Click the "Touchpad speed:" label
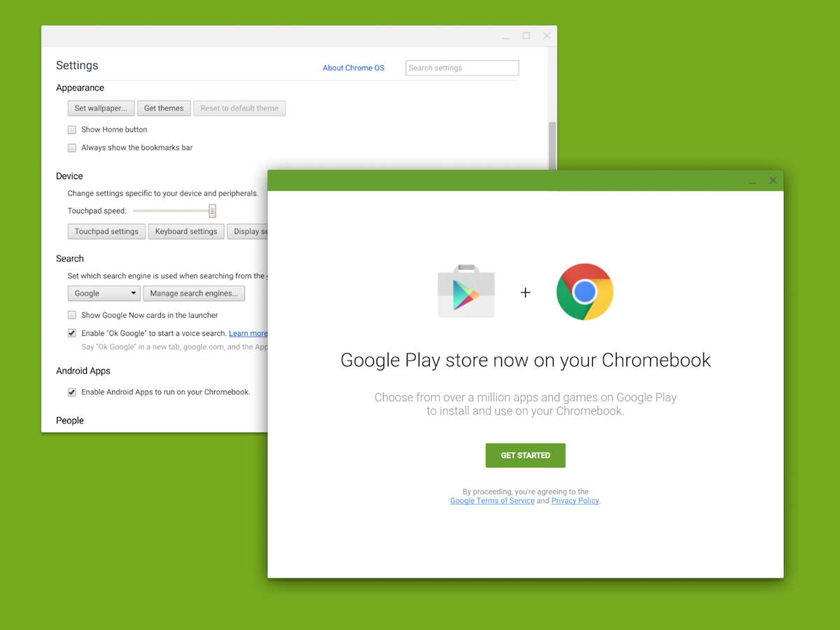Viewport: 840px width, 630px height. pyautogui.click(x=97, y=211)
